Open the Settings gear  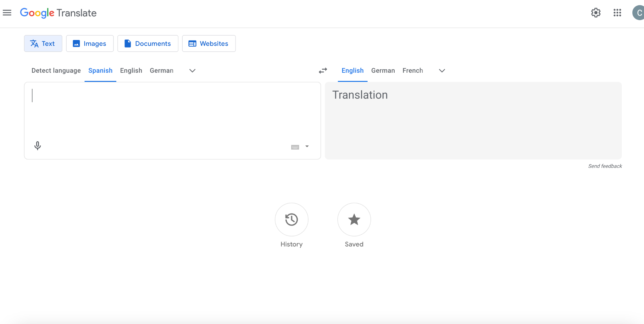coord(596,13)
